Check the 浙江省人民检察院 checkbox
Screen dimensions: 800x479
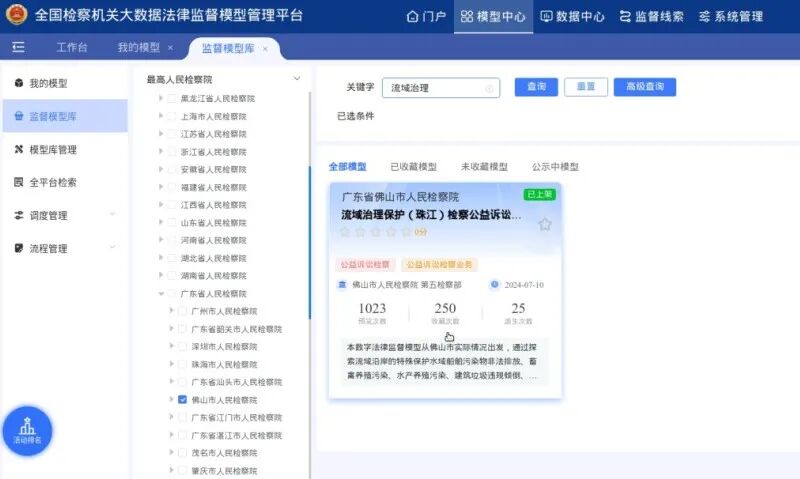172,152
